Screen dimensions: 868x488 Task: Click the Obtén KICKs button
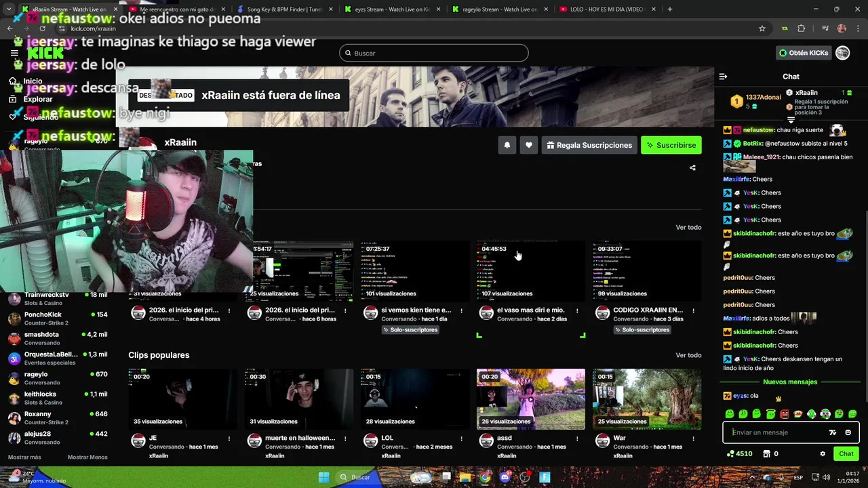tap(804, 53)
